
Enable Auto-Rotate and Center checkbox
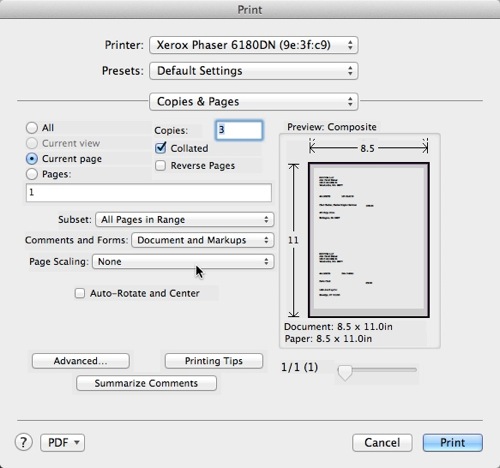coord(80,293)
